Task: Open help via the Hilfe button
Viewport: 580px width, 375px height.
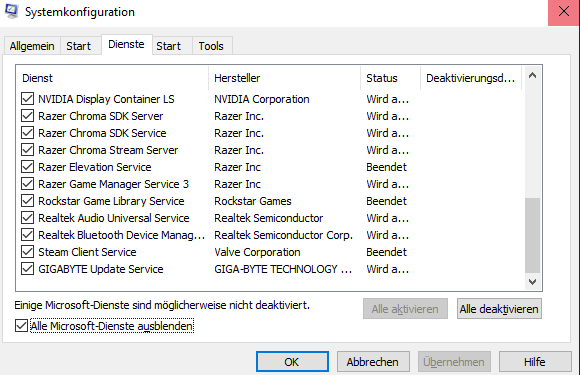Action: tap(535, 362)
